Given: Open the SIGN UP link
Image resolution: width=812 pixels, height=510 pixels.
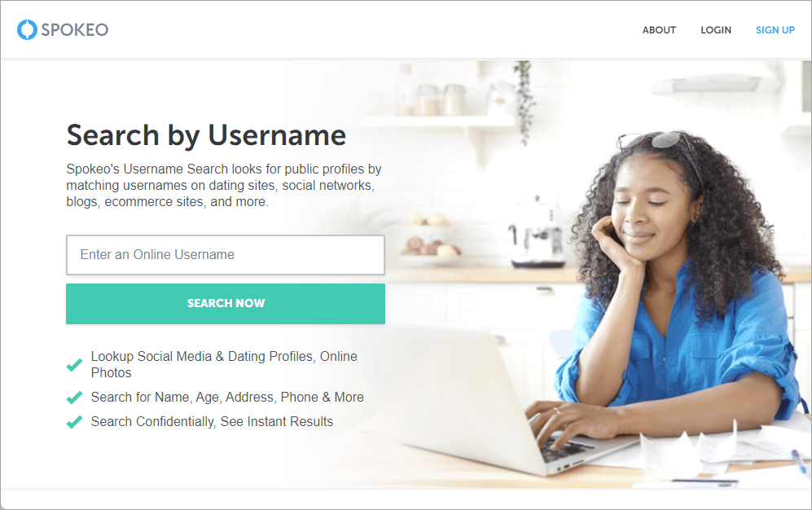Looking at the screenshot, I should tap(775, 30).
